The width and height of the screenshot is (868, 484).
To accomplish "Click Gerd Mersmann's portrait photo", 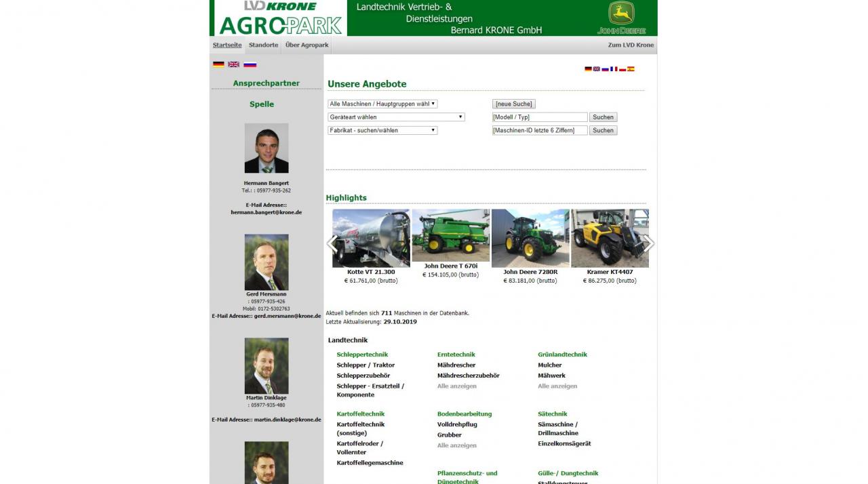I will [x=267, y=262].
